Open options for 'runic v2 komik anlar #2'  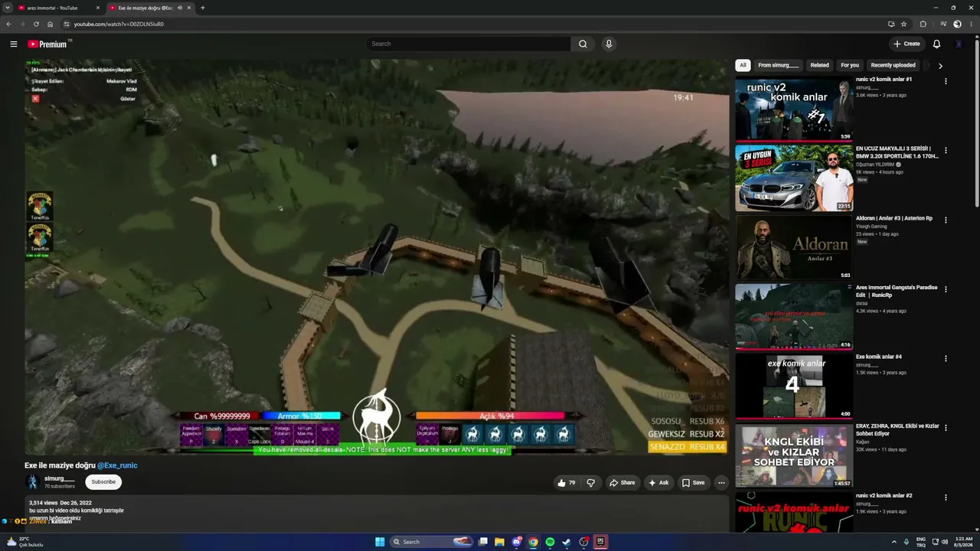[946, 497]
